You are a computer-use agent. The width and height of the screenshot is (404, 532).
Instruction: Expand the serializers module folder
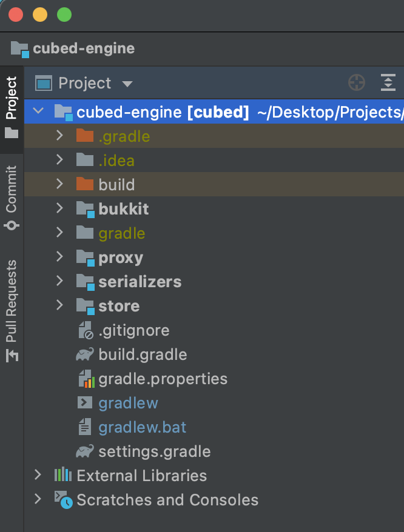pos(59,281)
